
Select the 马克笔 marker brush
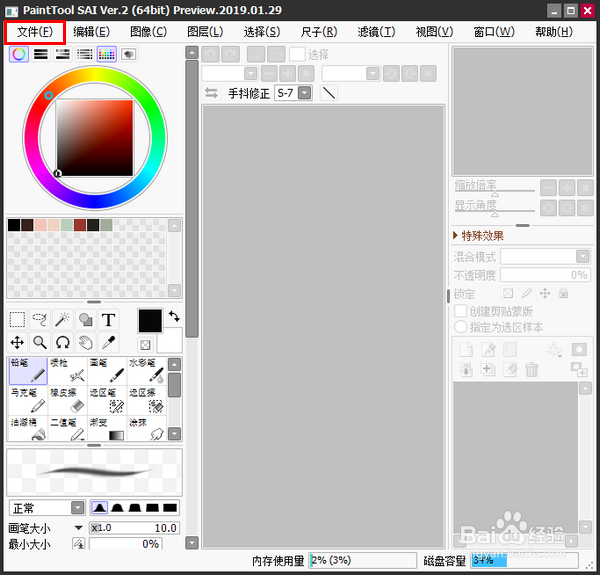pyautogui.click(x=28, y=401)
